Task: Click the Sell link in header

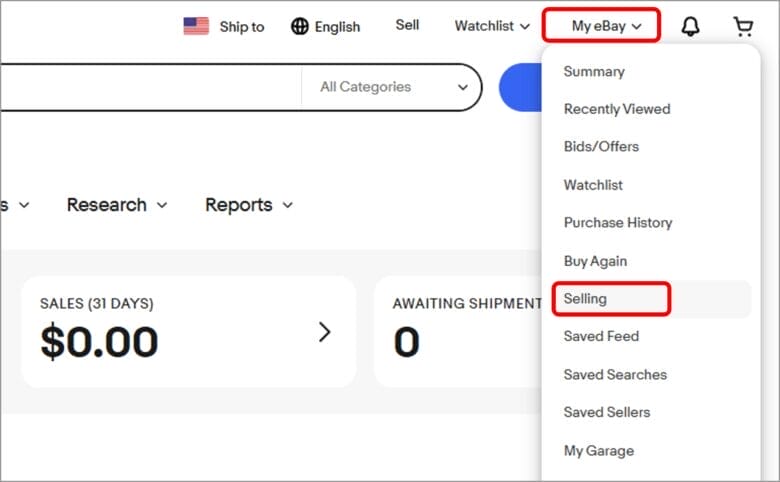Action: pos(407,25)
